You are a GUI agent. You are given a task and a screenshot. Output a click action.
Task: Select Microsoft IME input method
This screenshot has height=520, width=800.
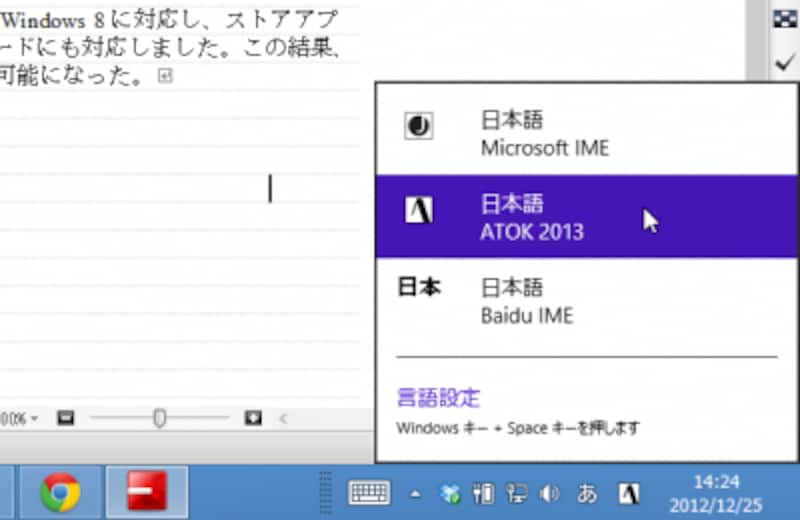tap(587, 134)
